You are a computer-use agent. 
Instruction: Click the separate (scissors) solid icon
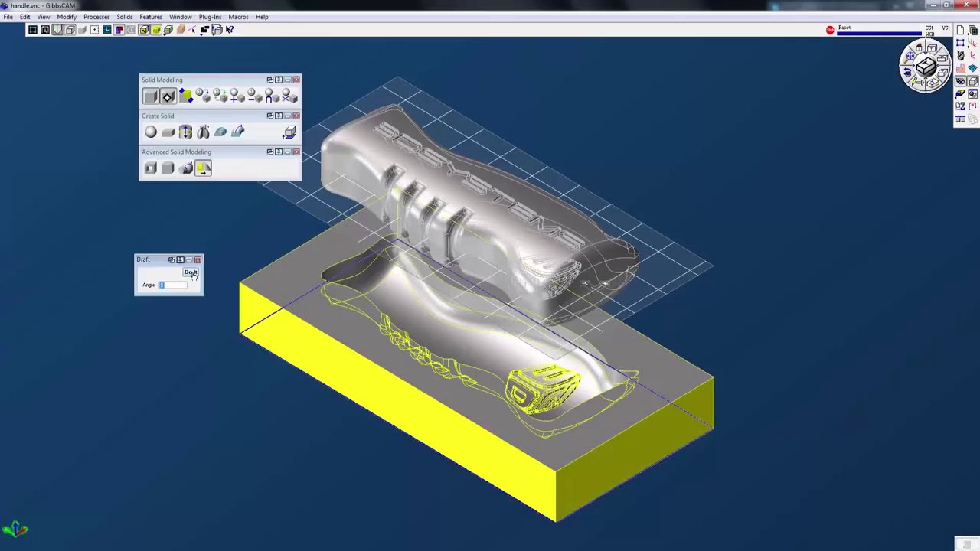pyautogui.click(x=289, y=96)
